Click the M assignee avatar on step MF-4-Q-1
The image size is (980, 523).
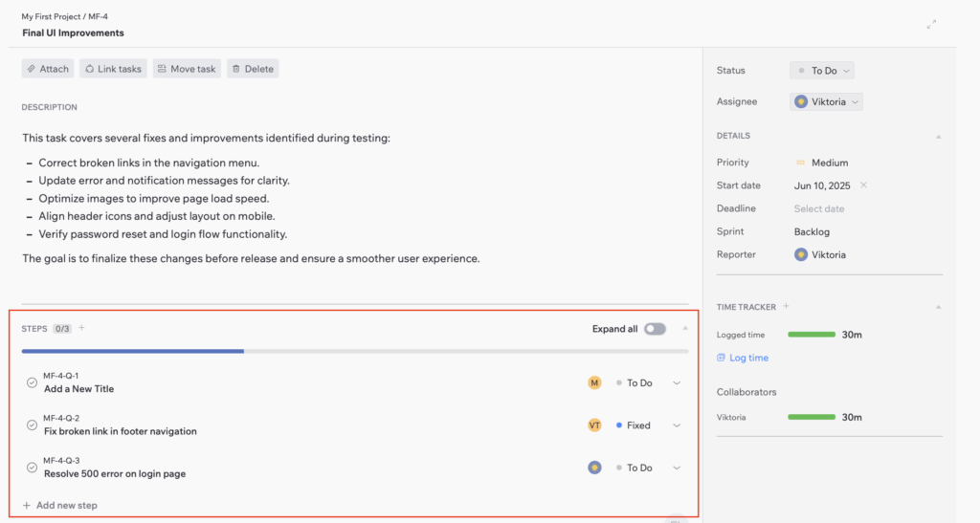[594, 383]
